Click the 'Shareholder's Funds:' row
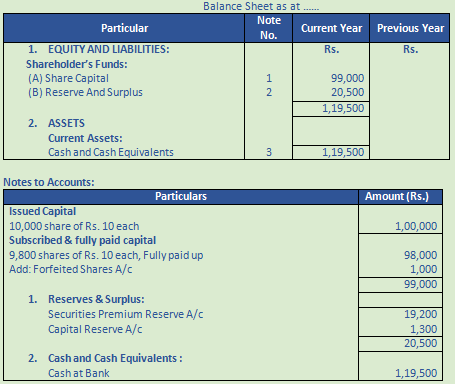The width and height of the screenshot is (455, 384). point(77,64)
